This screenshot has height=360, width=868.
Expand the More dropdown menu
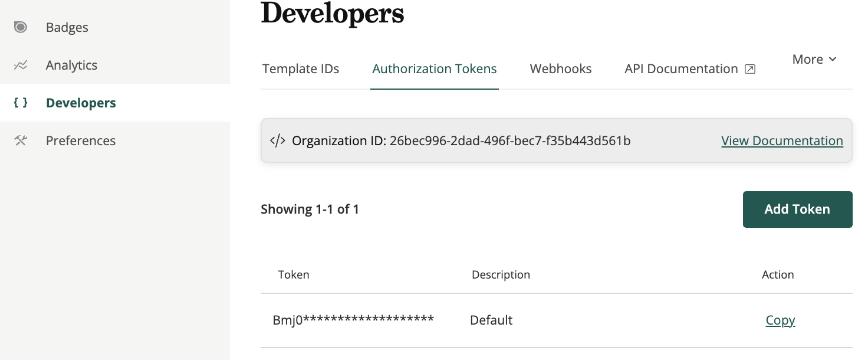coord(814,59)
